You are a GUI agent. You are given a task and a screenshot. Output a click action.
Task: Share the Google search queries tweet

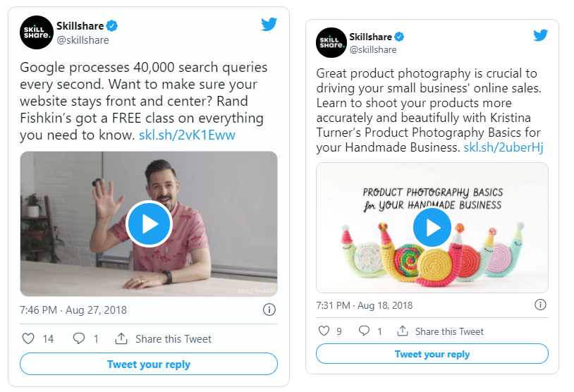click(x=163, y=338)
